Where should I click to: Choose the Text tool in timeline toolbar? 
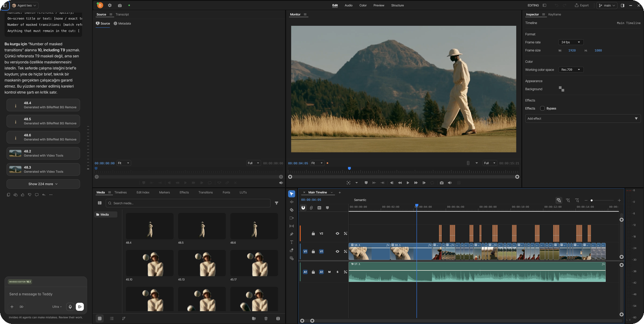point(292,242)
